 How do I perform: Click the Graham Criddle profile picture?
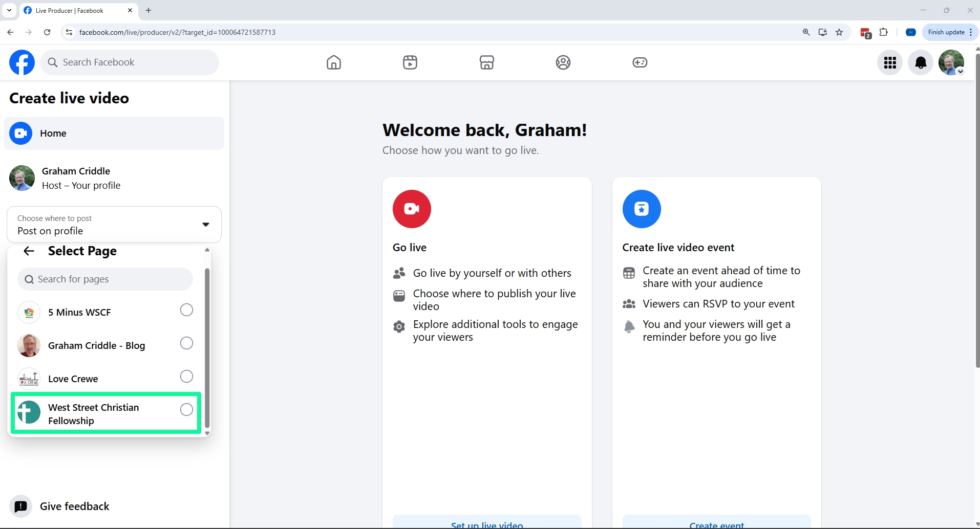click(x=22, y=178)
